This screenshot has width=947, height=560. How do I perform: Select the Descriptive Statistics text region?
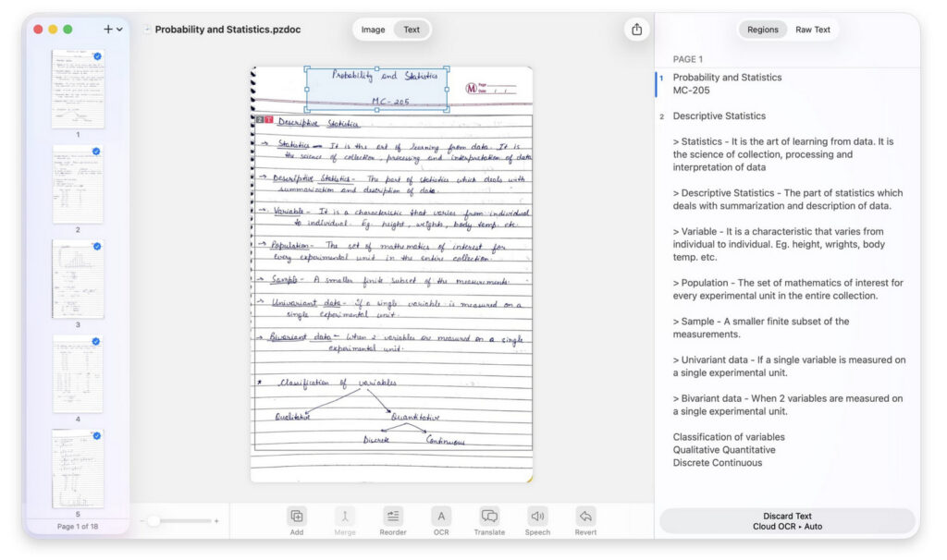click(x=719, y=116)
